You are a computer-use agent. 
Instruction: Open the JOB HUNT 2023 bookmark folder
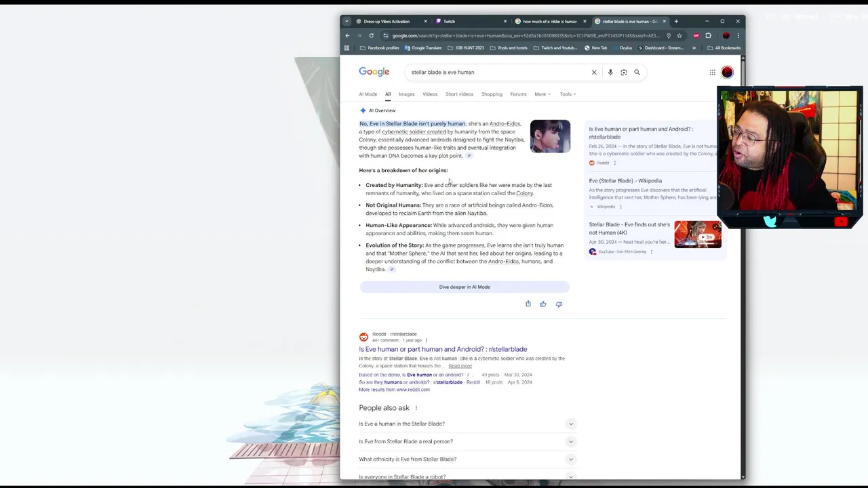pyautogui.click(x=465, y=48)
